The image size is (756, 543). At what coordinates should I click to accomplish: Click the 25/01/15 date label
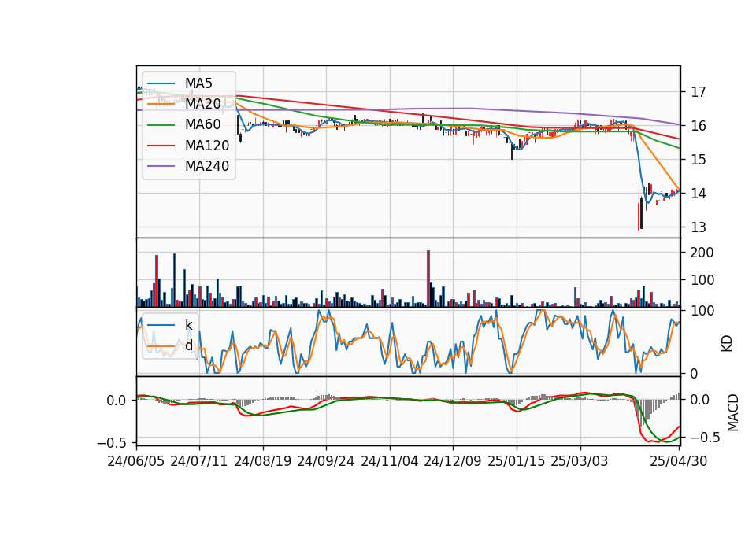[x=517, y=461]
